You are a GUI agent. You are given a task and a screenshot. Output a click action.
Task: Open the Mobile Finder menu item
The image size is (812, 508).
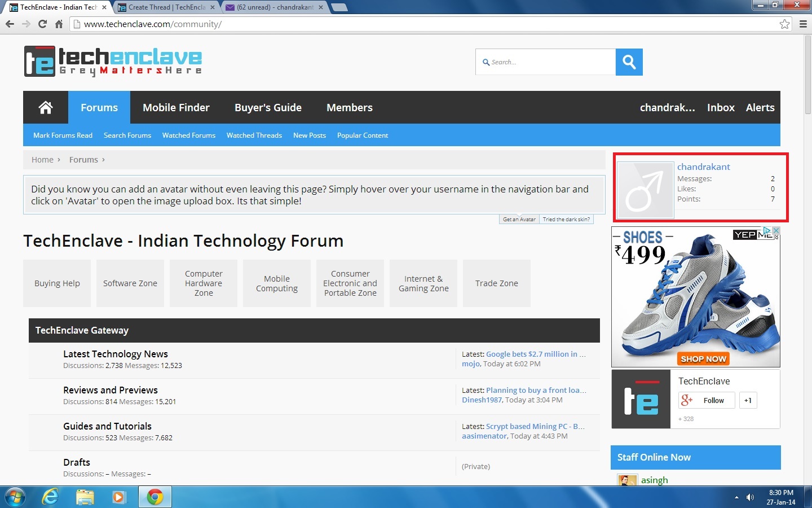[x=176, y=107]
